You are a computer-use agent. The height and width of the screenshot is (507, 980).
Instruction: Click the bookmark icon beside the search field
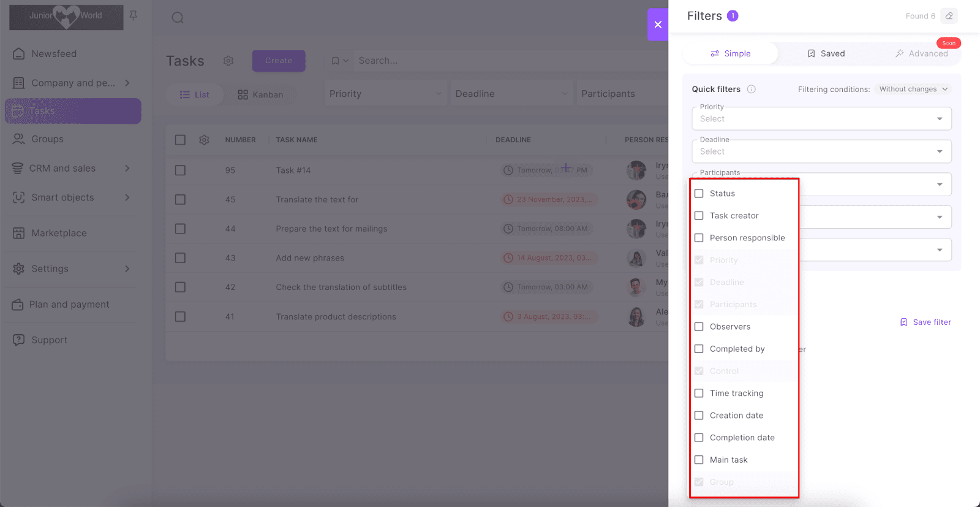[x=336, y=61]
